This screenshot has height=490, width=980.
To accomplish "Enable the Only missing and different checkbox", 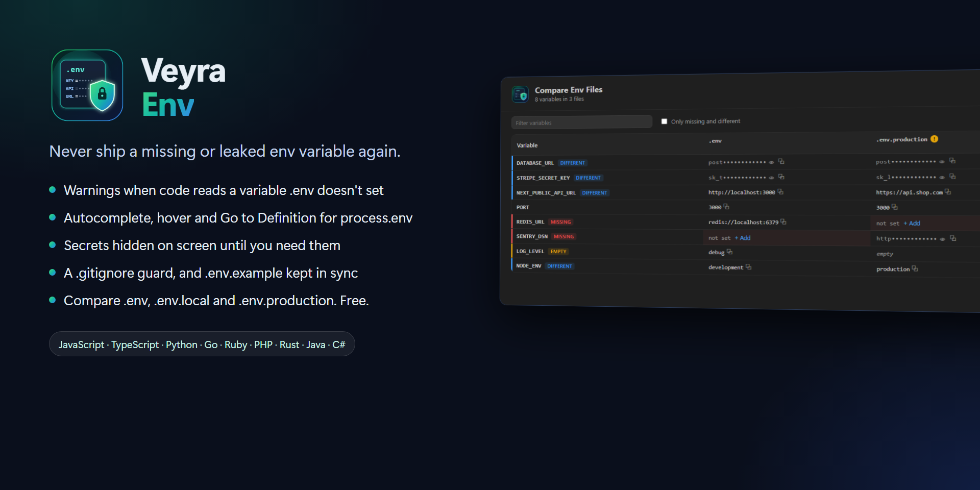I will [x=664, y=121].
